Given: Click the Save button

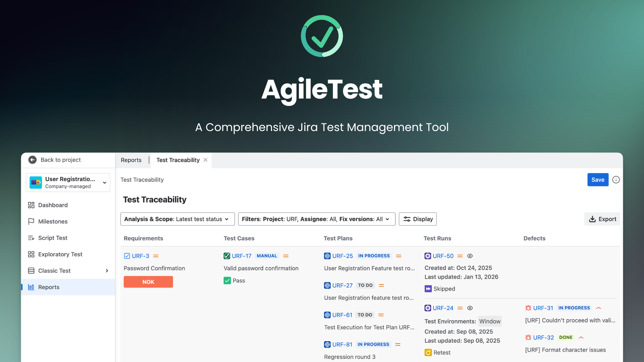Looking at the screenshot, I should [x=598, y=180].
